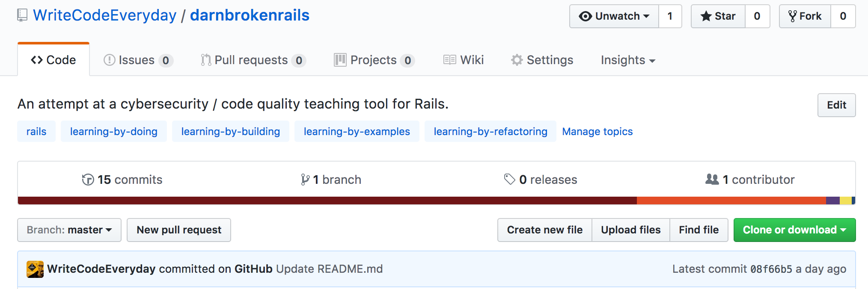This screenshot has height=289, width=868.
Task: Click New pull request
Action: 179,230
